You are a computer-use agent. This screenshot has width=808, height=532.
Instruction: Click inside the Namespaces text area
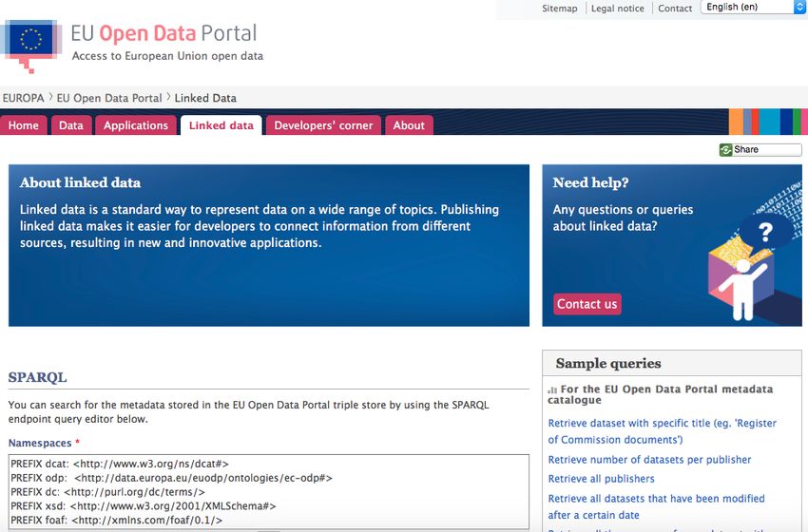(268, 491)
